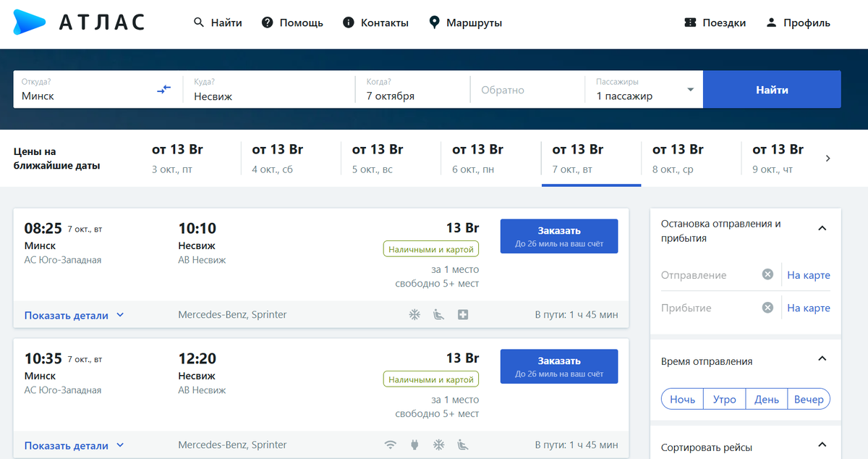868x459 pixels.
Task: Collapse the Время отправления section
Action: point(822,358)
